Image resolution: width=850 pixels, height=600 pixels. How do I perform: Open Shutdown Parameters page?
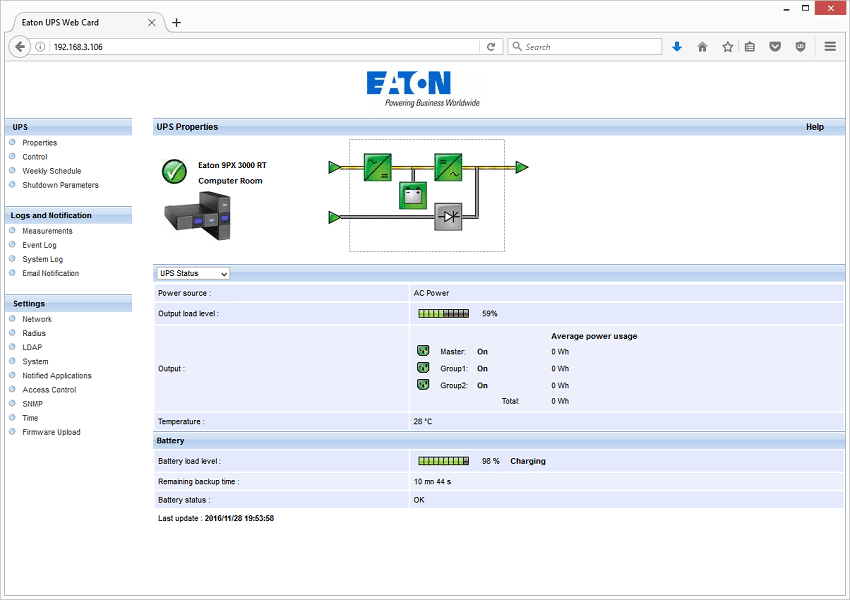[60, 185]
